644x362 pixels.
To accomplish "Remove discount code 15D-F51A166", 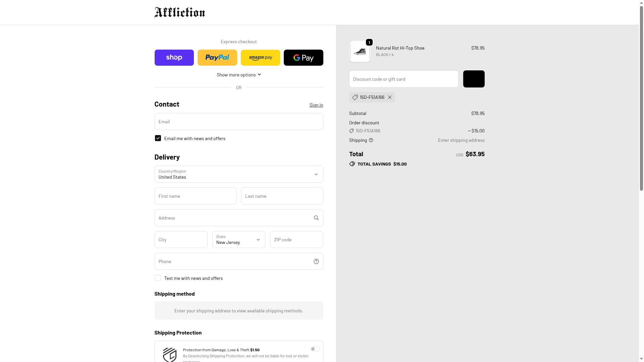I will [389, 97].
